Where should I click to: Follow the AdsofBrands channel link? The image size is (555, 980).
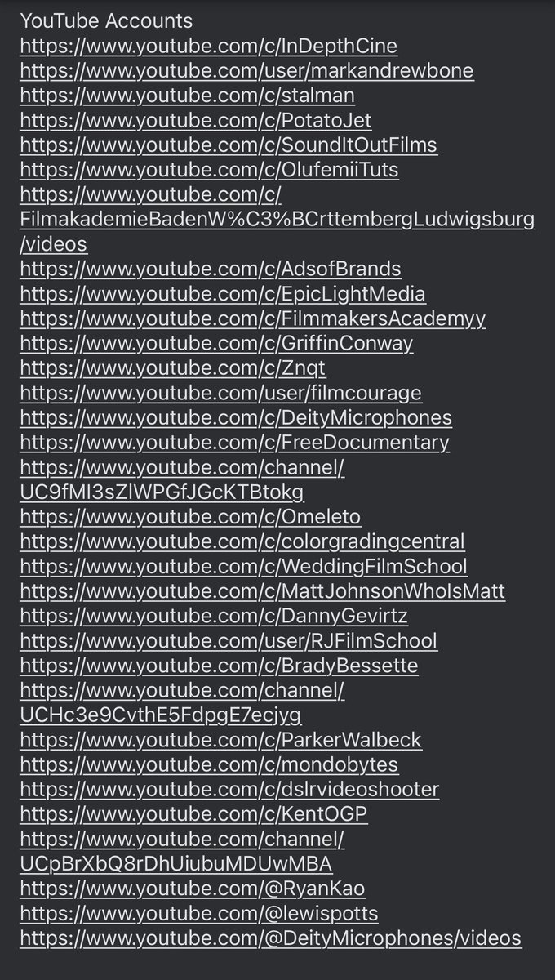tap(211, 269)
